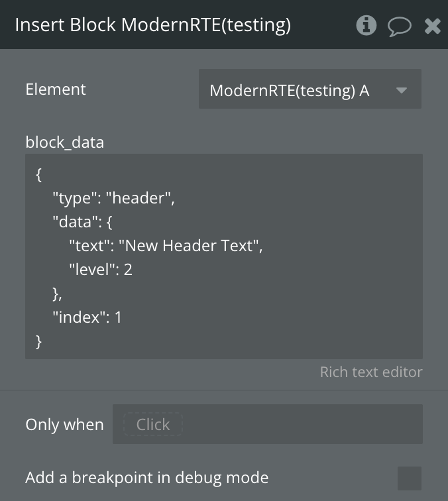This screenshot has width=448, height=501.
Task: Enable the debug mode breakpoint checkbox
Action: coord(409,478)
